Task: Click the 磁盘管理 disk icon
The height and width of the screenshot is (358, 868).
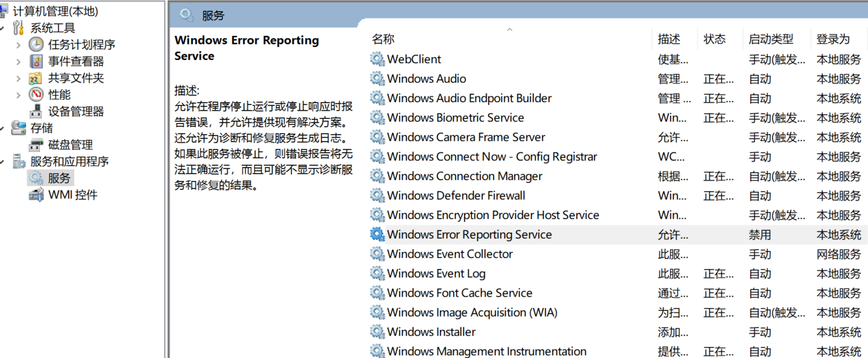Action: pos(37,145)
